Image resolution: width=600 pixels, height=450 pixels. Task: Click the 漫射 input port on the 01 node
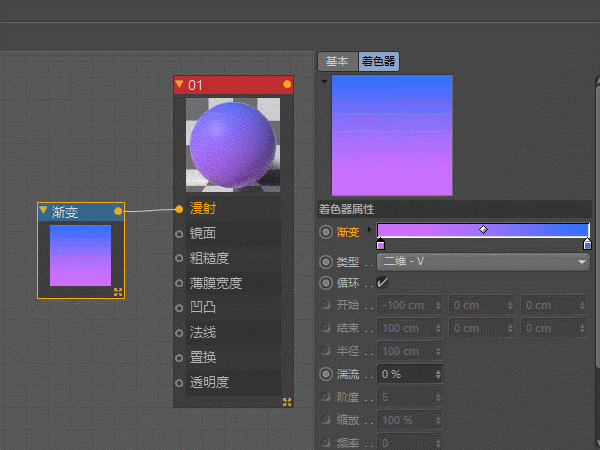click(179, 209)
